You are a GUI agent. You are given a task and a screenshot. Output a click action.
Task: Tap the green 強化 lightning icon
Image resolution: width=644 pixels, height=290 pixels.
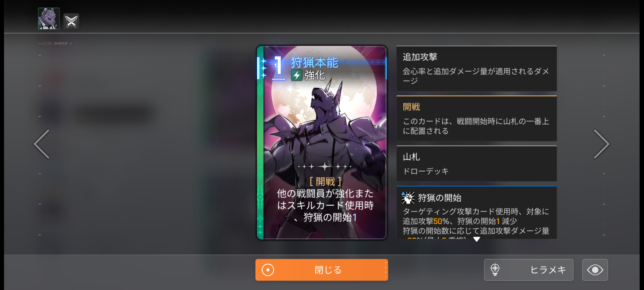(297, 75)
